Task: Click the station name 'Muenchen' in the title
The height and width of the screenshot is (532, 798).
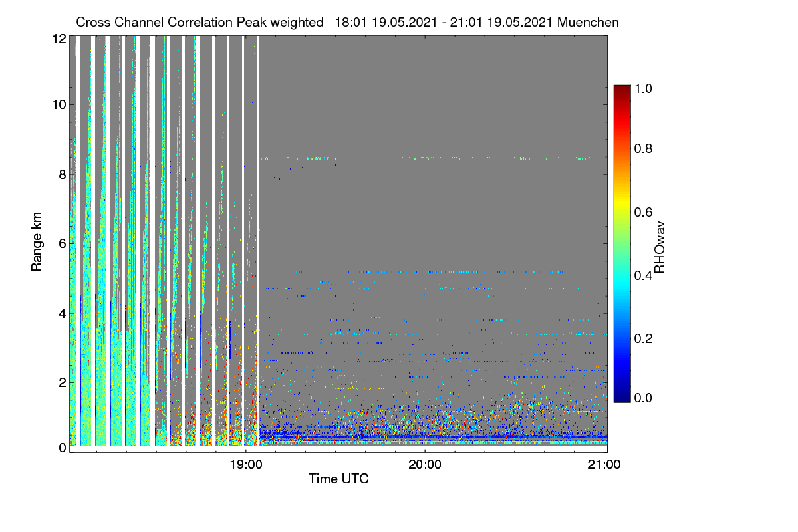Action: (589, 22)
